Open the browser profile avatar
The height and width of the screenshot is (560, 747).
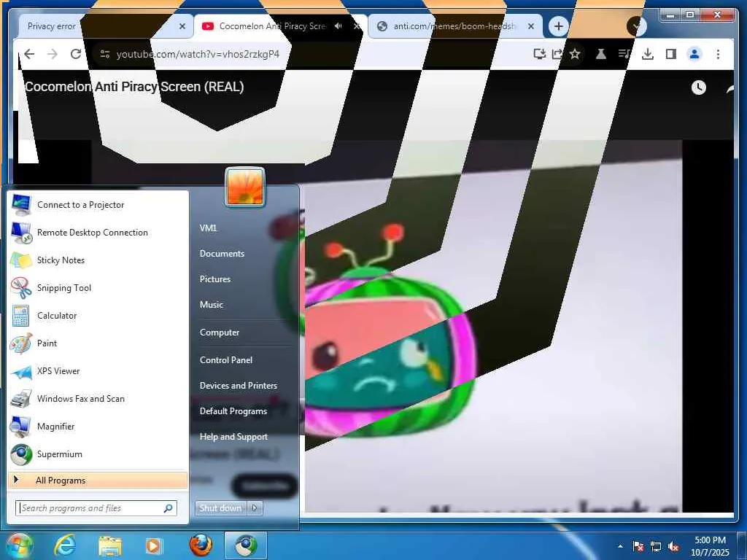coord(694,54)
